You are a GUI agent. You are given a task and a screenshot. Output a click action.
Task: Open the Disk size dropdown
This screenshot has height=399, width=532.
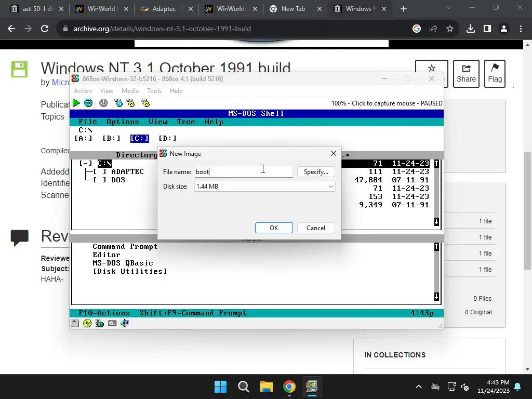click(x=264, y=187)
